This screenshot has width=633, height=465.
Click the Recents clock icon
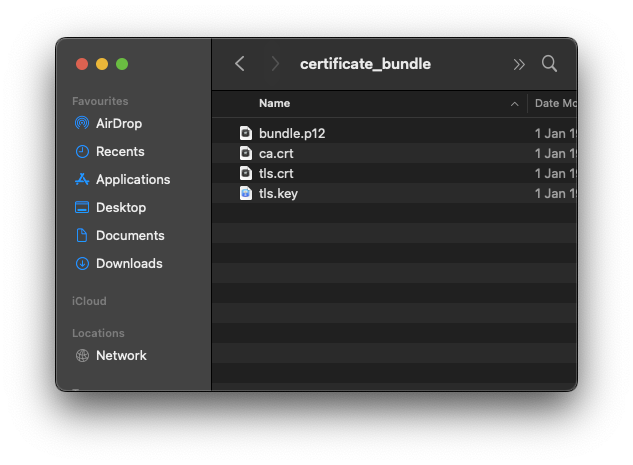(82, 151)
